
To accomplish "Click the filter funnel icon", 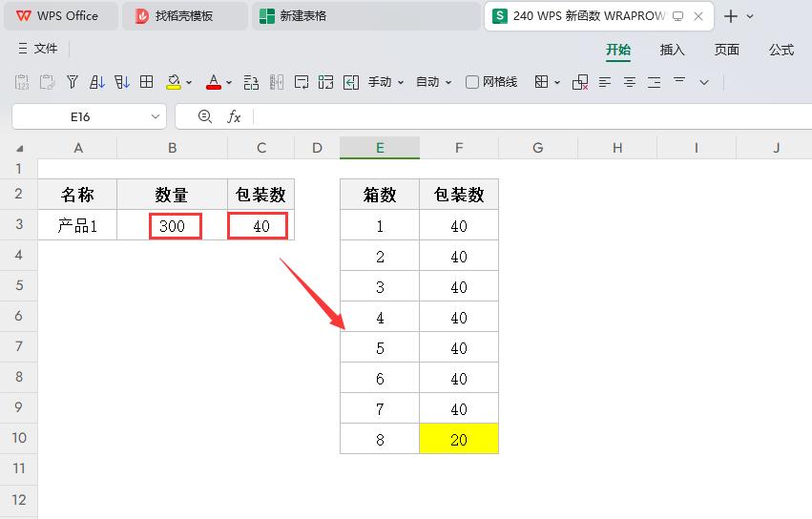I will click(x=73, y=83).
